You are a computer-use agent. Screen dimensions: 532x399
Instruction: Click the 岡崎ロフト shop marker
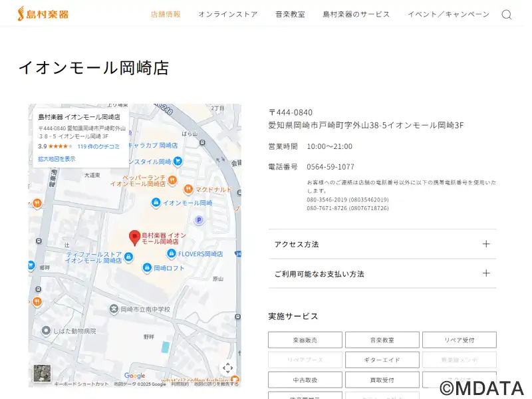[x=147, y=269]
